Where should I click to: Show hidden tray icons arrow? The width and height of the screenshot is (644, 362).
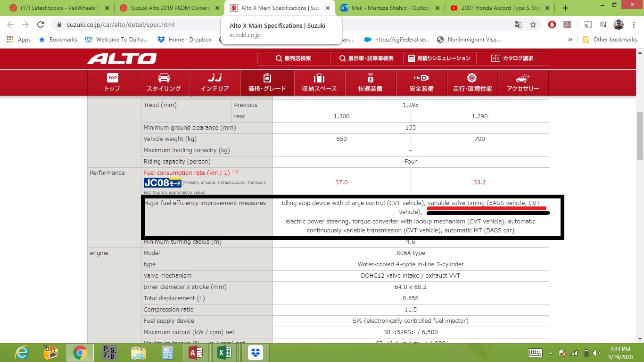(x=551, y=353)
